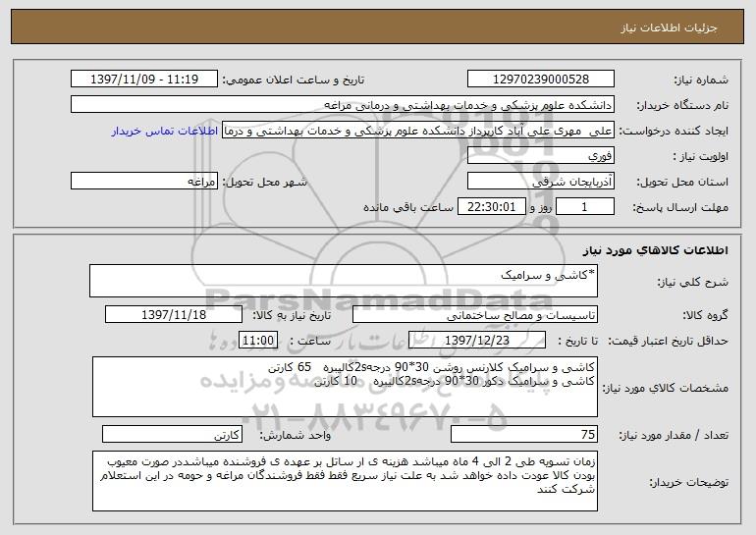Click the label حداقل تاریخ اعتبار قیمت
Image resolution: width=756 pixels, height=535 pixels.
(669, 342)
